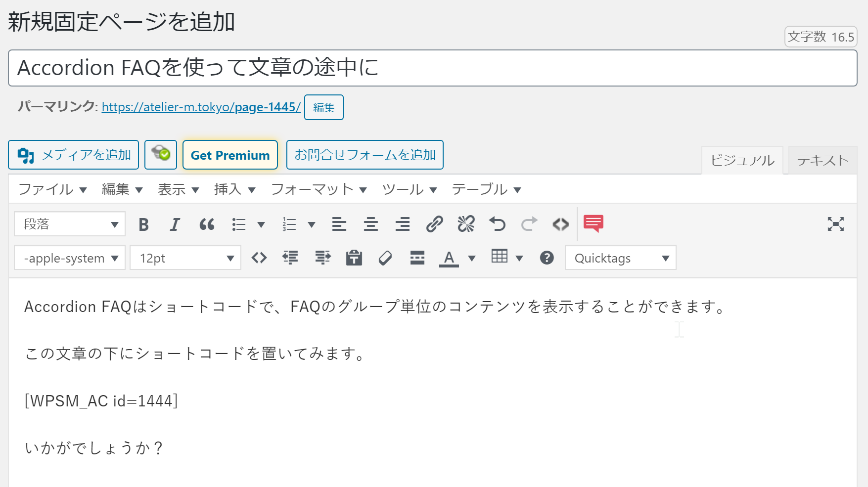Open the フォーマット menu

(x=319, y=190)
